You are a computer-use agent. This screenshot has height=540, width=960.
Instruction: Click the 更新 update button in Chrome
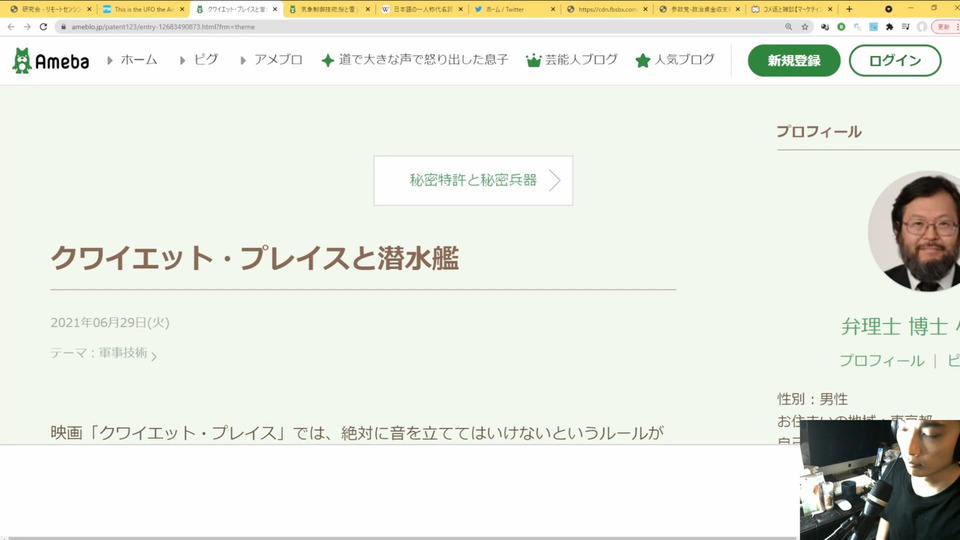[x=945, y=27]
